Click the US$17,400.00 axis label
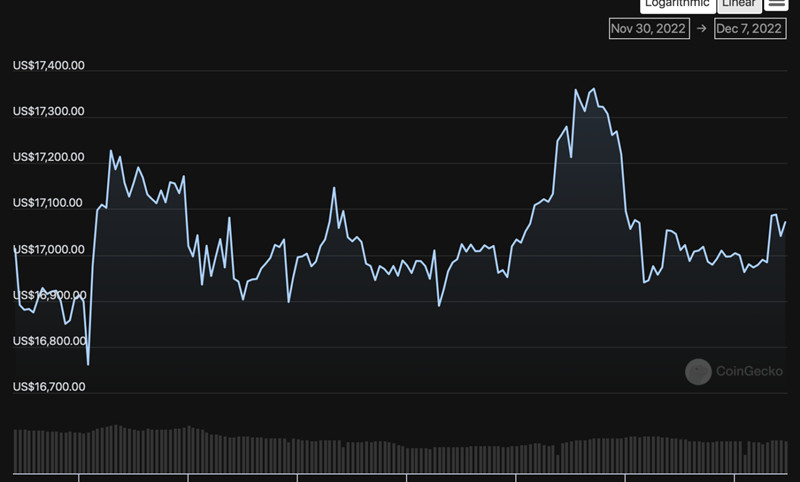Screen dimensions: 800x482 [48, 65]
